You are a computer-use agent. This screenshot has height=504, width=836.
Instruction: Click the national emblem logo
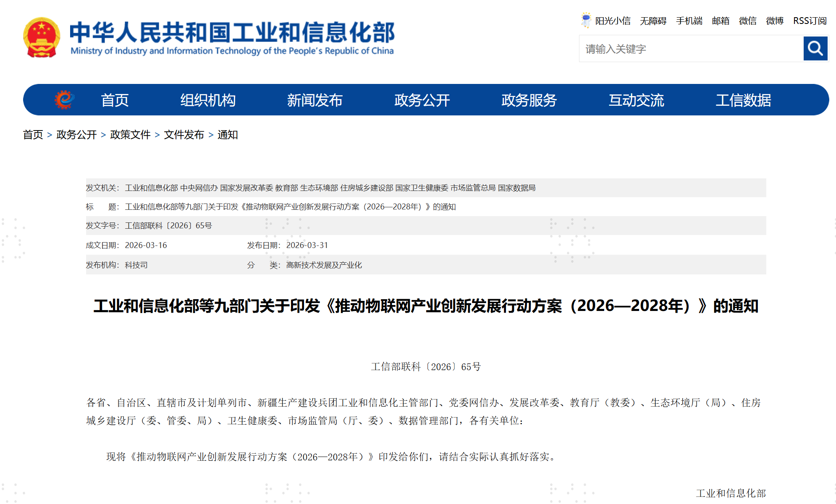(x=41, y=37)
